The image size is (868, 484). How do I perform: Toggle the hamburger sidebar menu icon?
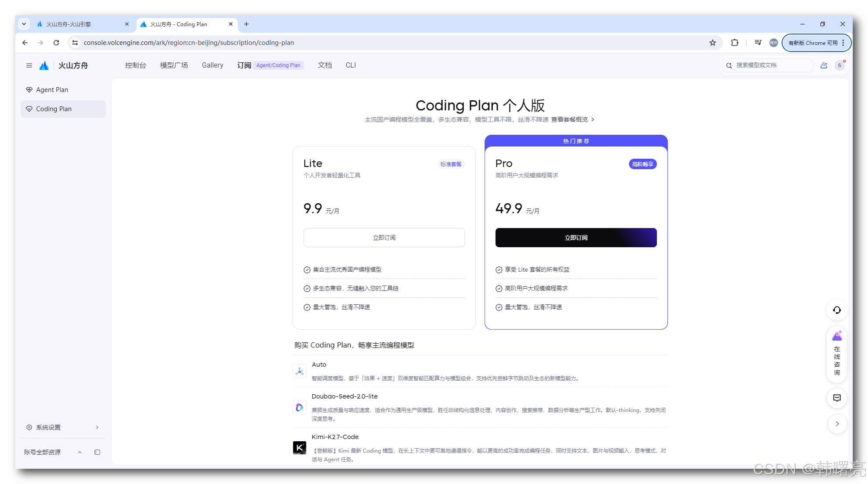pyautogui.click(x=29, y=65)
